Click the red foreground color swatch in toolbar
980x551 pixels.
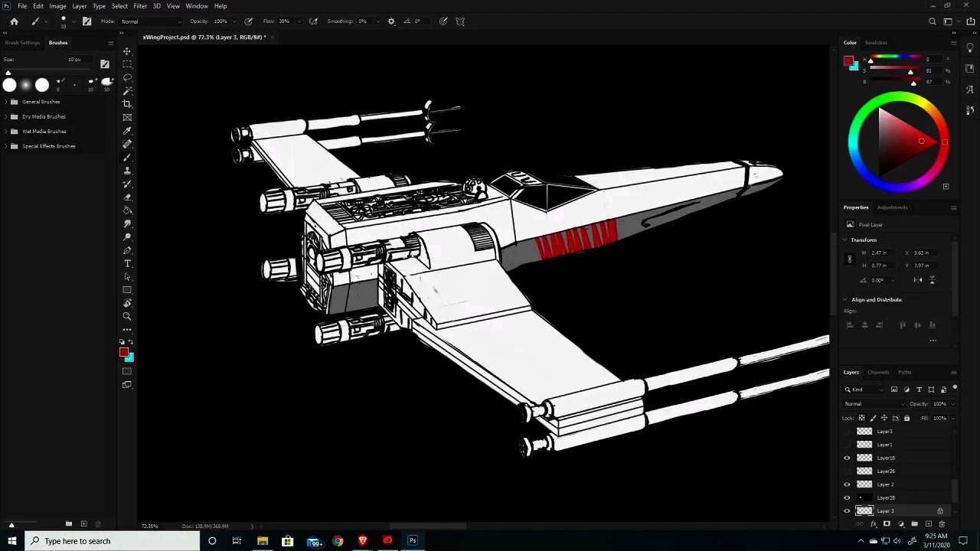pos(123,352)
